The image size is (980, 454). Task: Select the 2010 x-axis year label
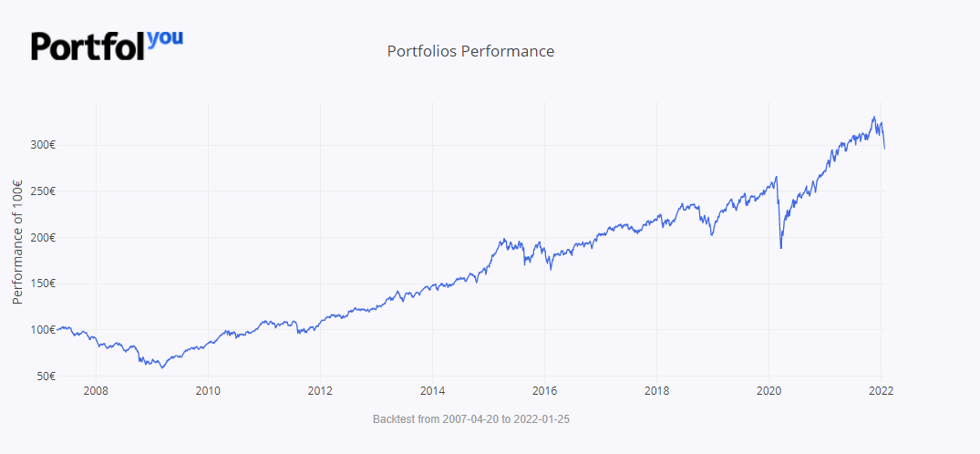[x=208, y=391]
